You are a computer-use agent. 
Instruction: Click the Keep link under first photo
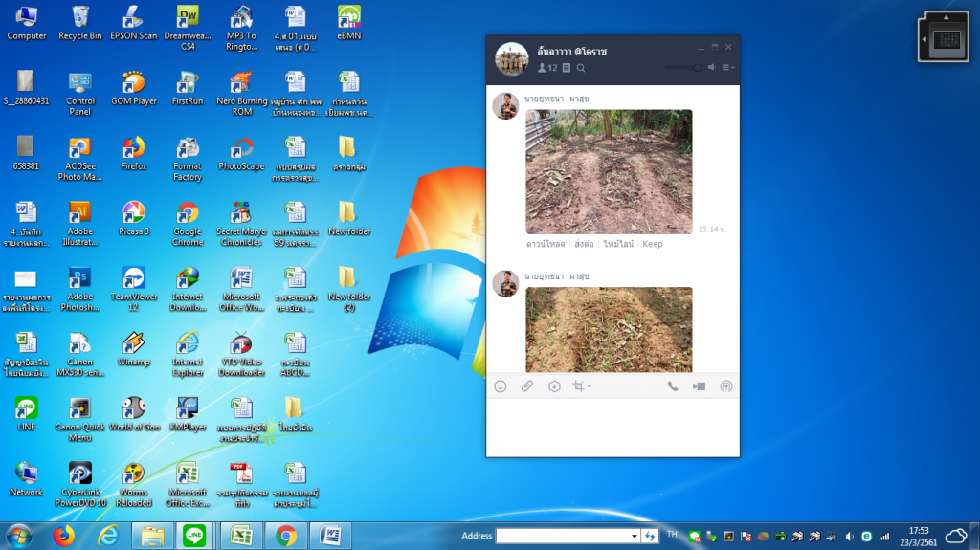pyautogui.click(x=652, y=244)
